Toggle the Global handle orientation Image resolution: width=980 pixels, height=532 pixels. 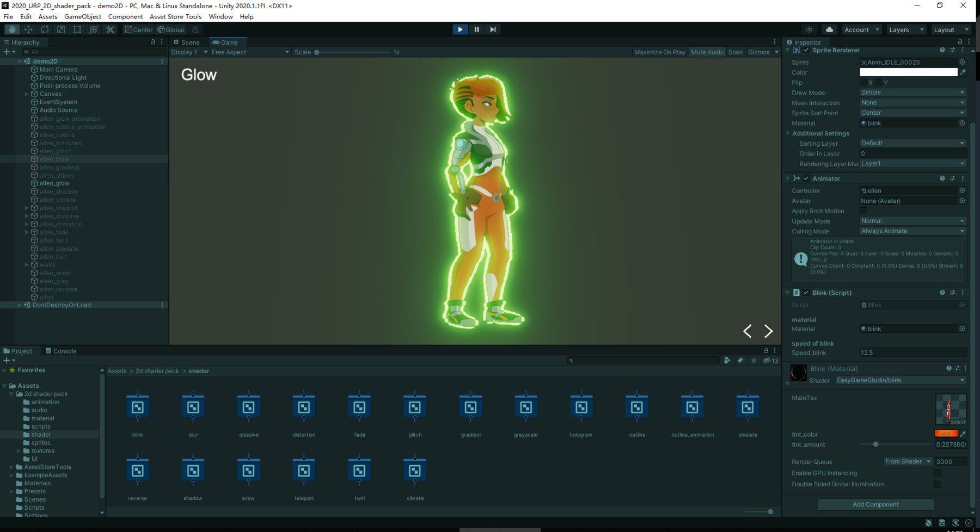pyautogui.click(x=171, y=29)
